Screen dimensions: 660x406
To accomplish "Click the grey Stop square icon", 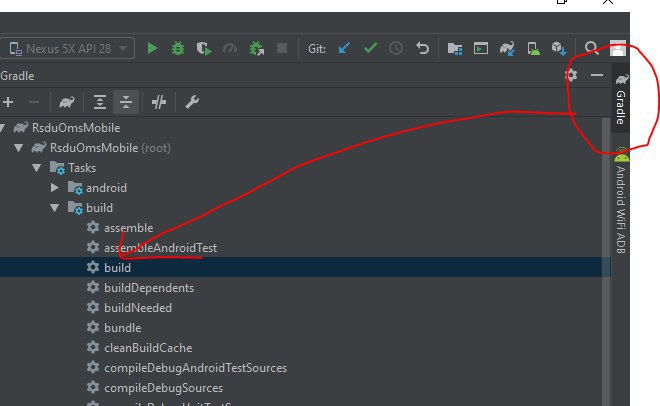I will coord(282,48).
